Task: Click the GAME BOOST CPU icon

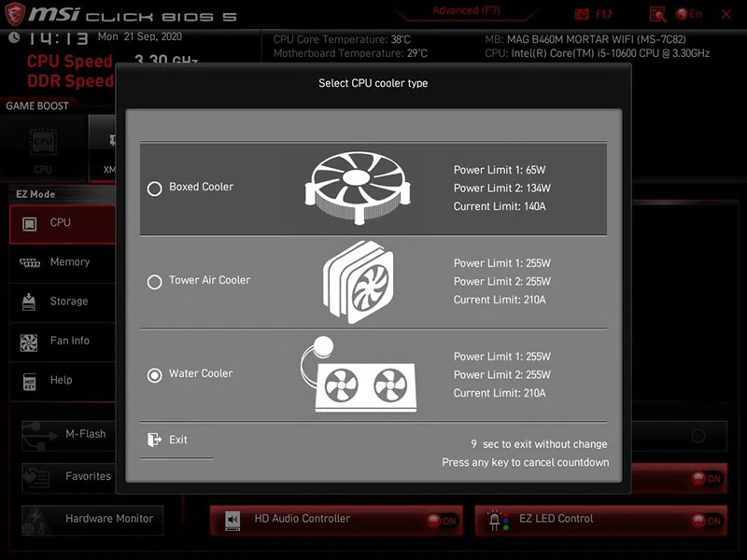Action: tap(43, 142)
